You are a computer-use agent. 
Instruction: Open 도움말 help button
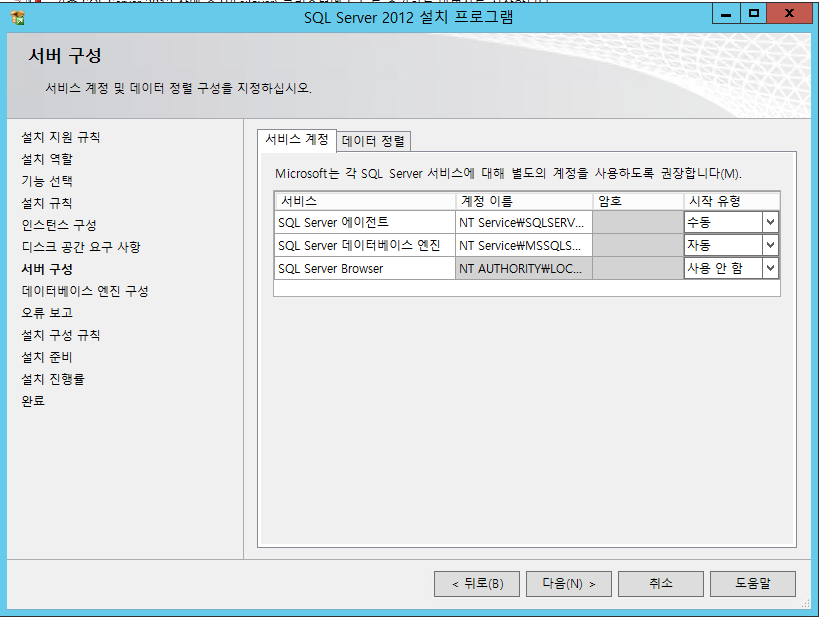752,583
